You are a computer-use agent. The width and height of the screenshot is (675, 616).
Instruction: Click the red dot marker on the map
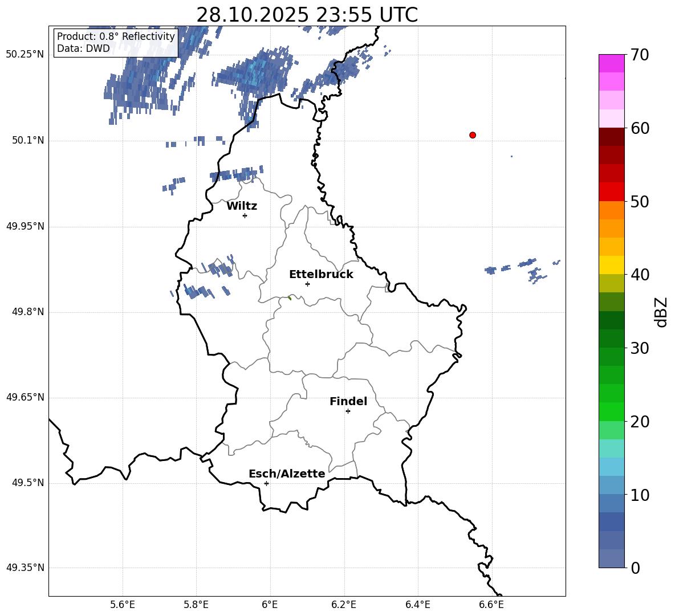click(472, 135)
